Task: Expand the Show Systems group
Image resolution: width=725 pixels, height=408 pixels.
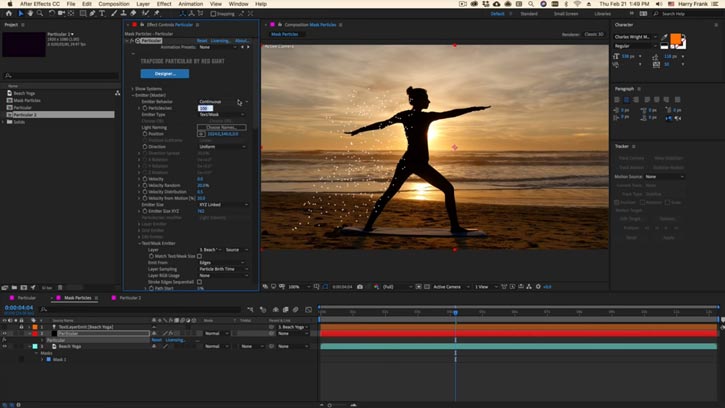Action: [x=133, y=89]
